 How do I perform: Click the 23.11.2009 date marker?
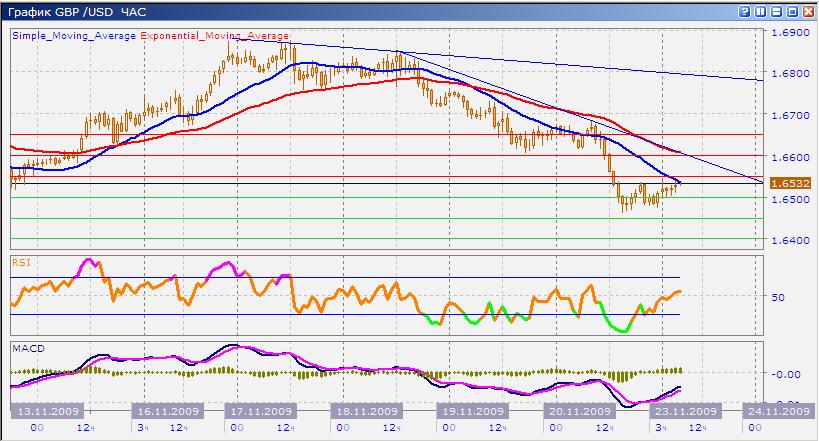[x=684, y=411]
